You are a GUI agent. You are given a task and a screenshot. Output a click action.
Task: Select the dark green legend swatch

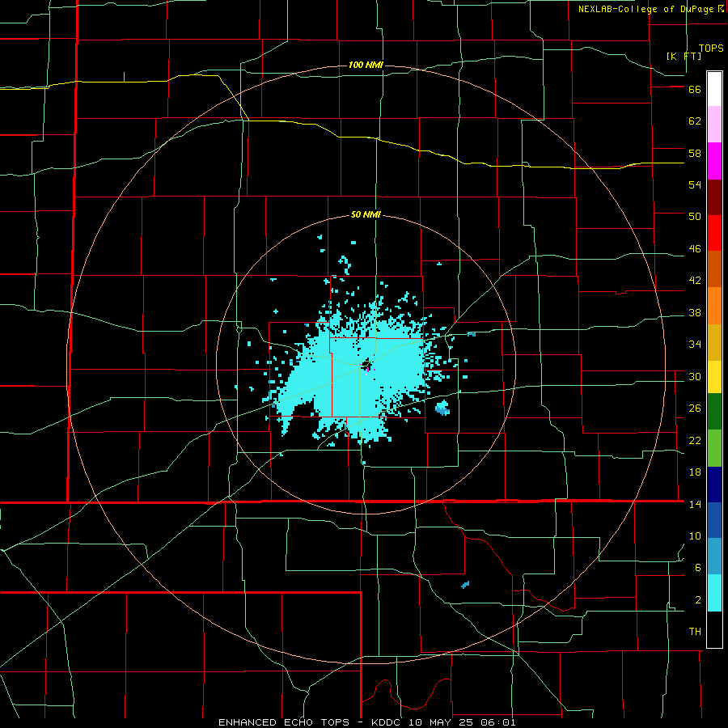tap(714, 412)
